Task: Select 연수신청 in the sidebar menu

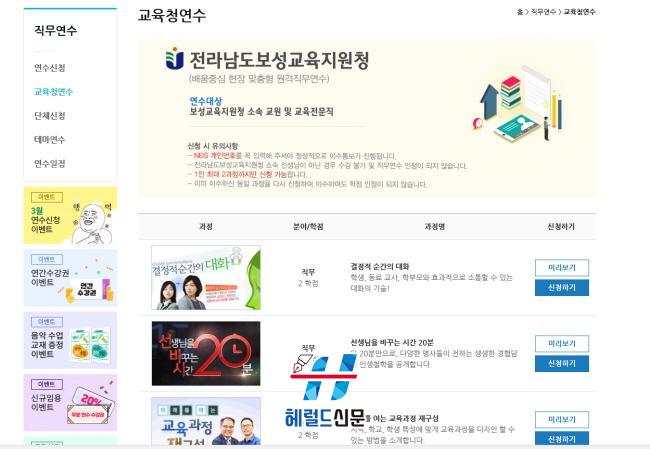Action: click(x=50, y=68)
